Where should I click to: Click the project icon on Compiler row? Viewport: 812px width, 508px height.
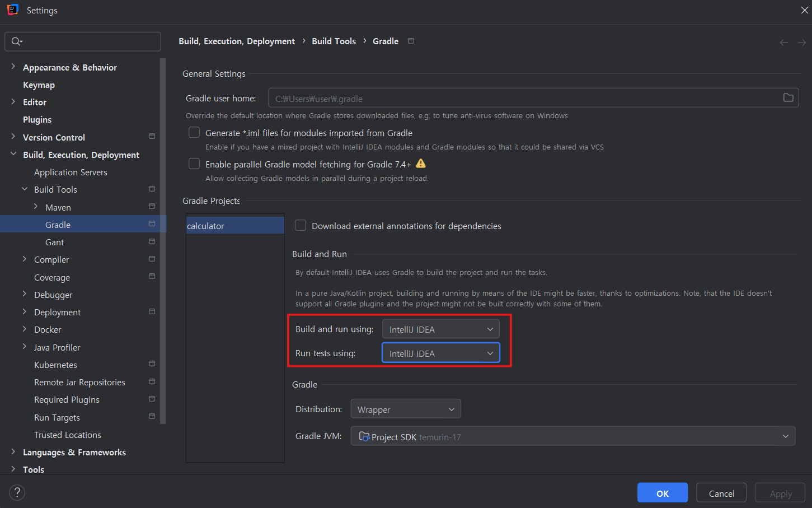coord(152,259)
